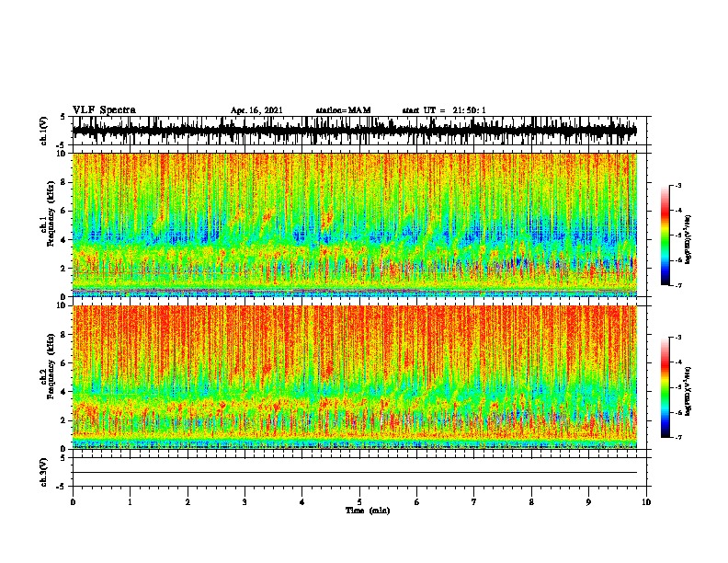Click the ch.2 spectrogram color scale bar
The height and width of the screenshot is (563, 728).
point(665,387)
